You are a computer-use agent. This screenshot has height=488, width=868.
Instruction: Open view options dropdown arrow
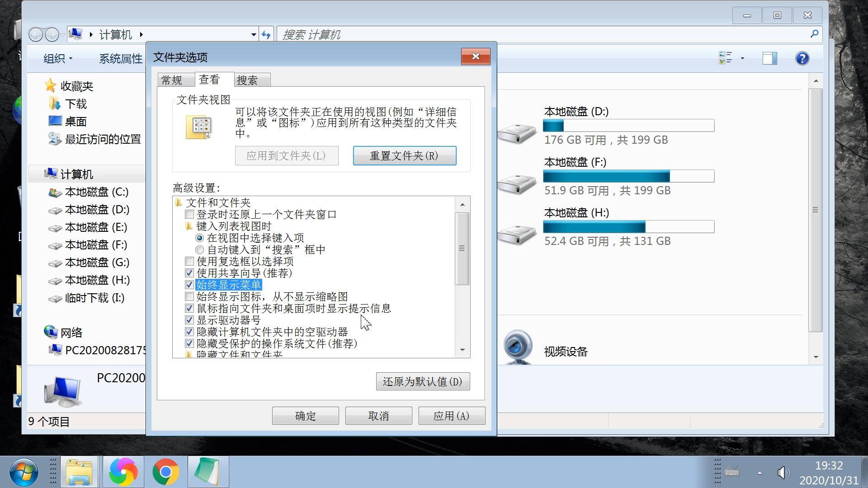742,58
